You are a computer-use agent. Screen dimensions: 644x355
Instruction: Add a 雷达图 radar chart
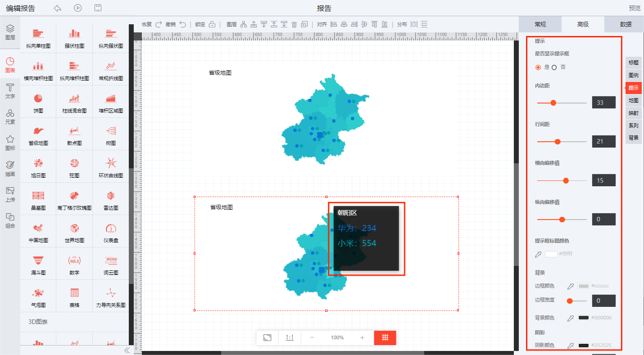click(111, 200)
